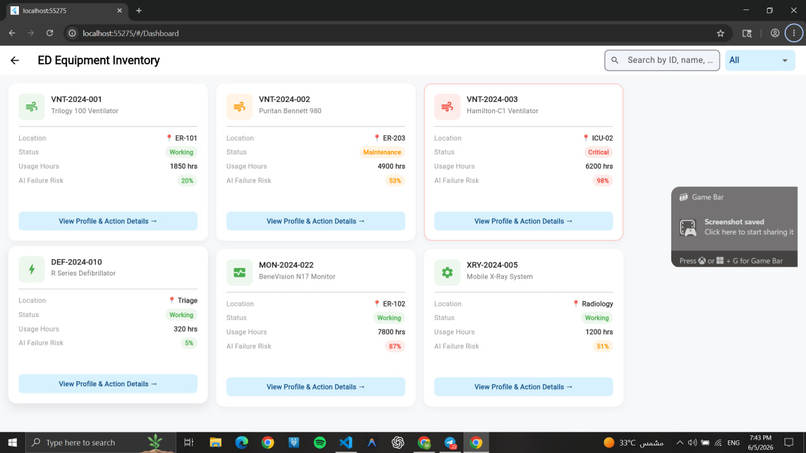Click the ED Equipment Inventory title

pos(99,60)
